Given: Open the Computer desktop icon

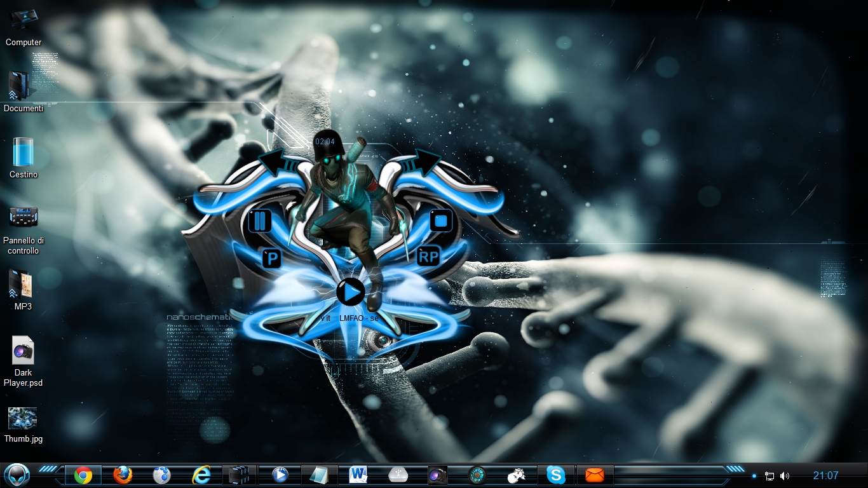Looking at the screenshot, I should point(24,27).
